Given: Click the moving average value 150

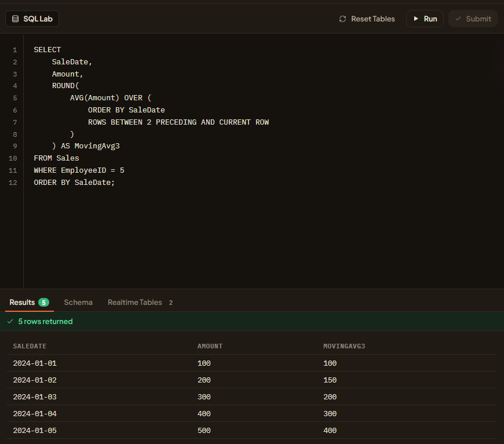Looking at the screenshot, I should [x=330, y=380].
